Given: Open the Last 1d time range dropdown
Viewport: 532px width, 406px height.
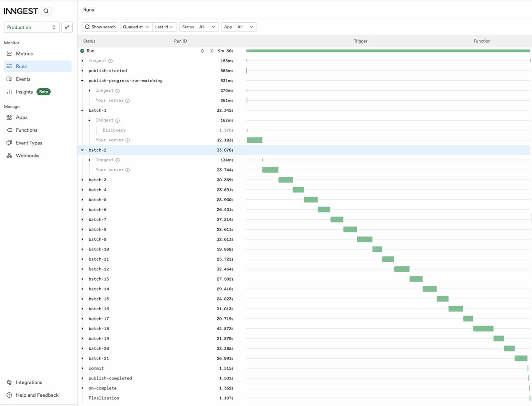Looking at the screenshot, I should tap(164, 27).
